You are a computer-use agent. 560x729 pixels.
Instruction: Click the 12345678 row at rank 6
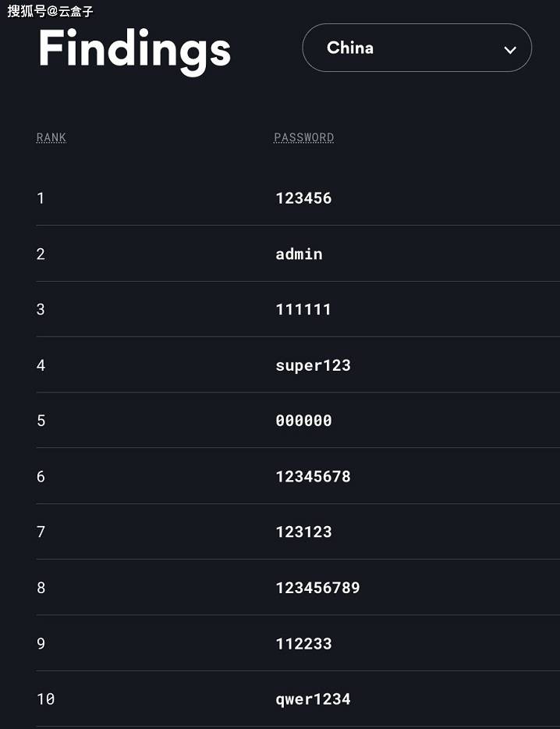pos(313,476)
